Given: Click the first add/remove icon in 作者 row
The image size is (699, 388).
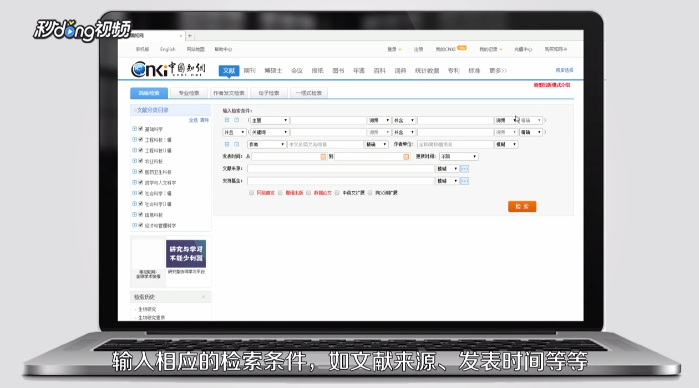Looking at the screenshot, I should tap(227, 144).
